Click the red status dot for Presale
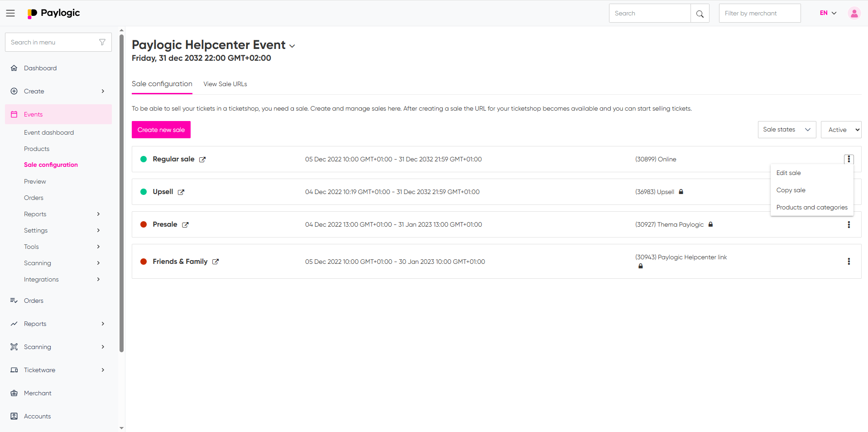Screen dimensions: 868x432 tap(144, 224)
